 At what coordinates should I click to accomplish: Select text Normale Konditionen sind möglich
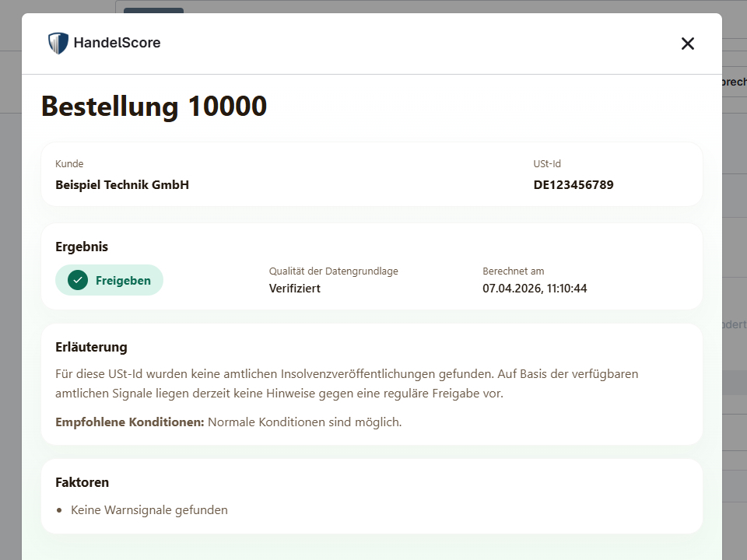pos(305,422)
